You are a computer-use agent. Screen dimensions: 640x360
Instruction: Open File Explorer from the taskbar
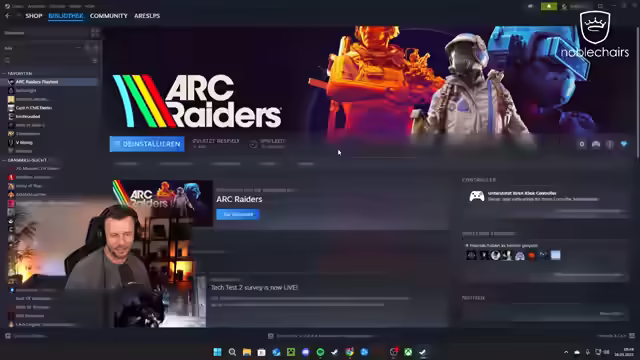(247, 352)
